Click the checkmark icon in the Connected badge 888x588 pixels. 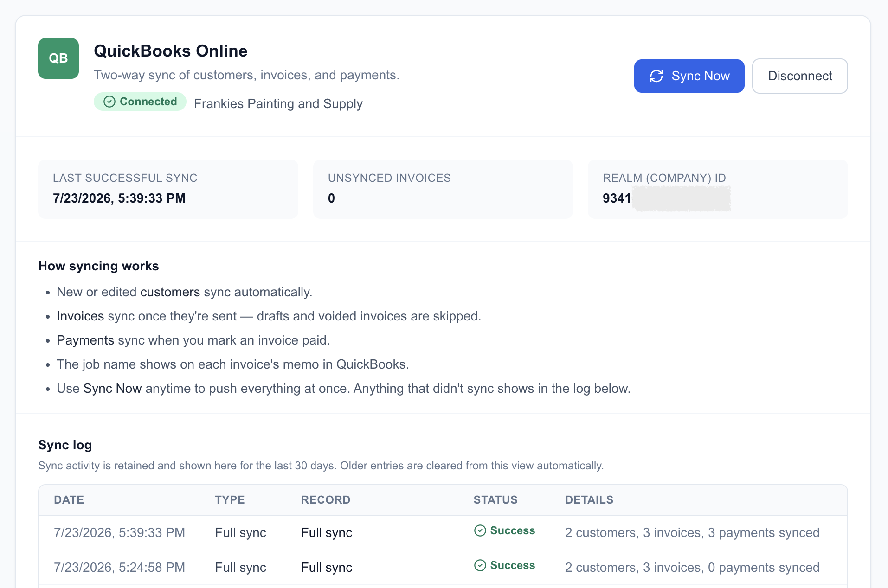pyautogui.click(x=109, y=102)
